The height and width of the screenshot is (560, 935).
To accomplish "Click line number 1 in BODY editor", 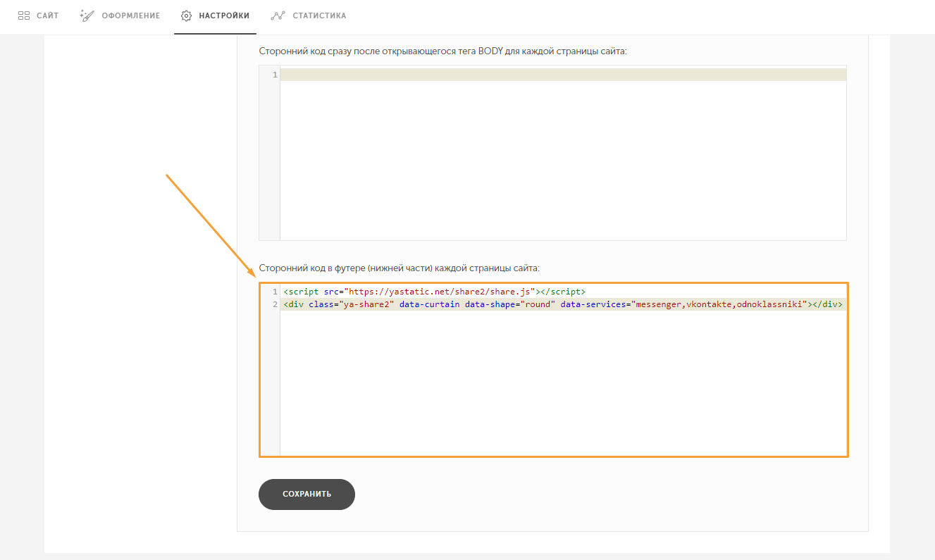I will point(275,75).
